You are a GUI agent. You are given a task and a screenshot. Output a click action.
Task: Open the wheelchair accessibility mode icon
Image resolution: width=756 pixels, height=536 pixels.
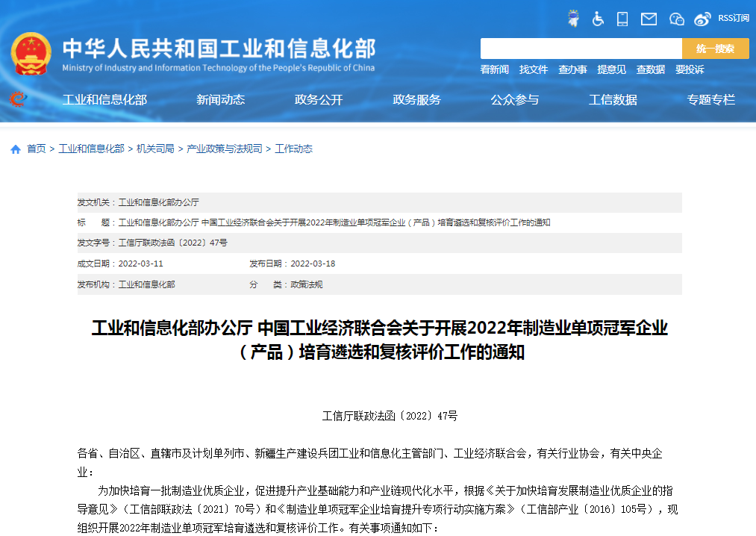(598, 19)
